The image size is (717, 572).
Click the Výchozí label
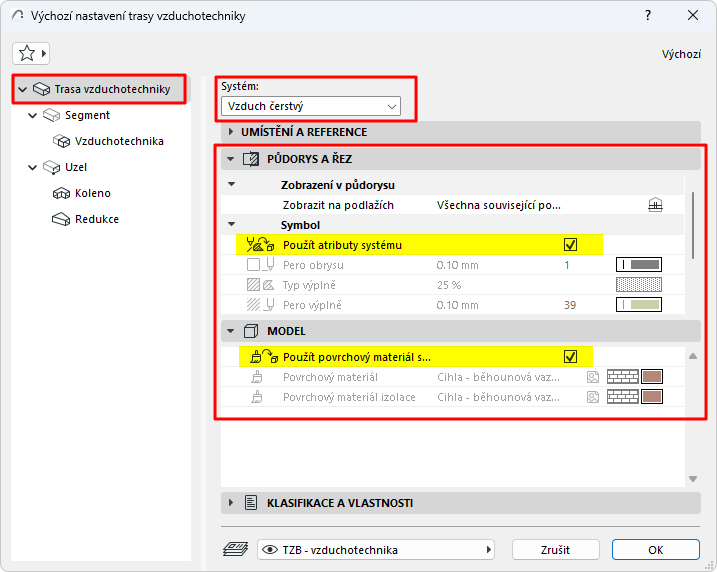pos(681,54)
